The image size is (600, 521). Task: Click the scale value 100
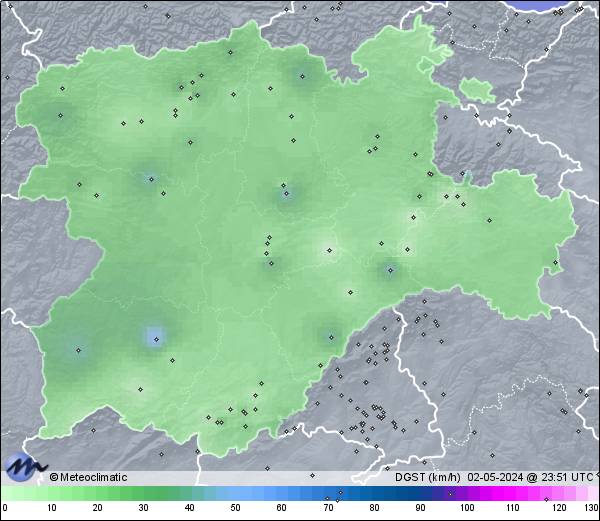(467, 508)
